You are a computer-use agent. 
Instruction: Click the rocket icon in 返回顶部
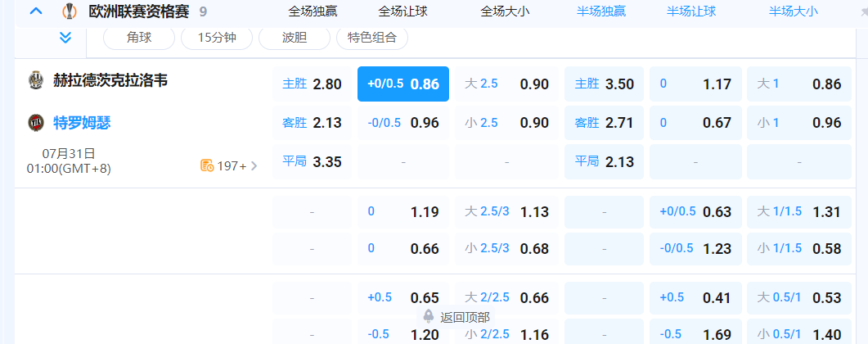(x=429, y=316)
